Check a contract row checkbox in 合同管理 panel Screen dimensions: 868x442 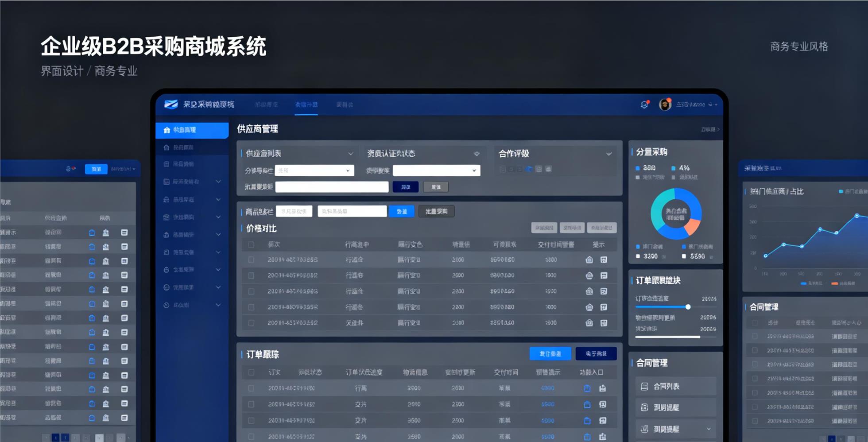point(755,337)
